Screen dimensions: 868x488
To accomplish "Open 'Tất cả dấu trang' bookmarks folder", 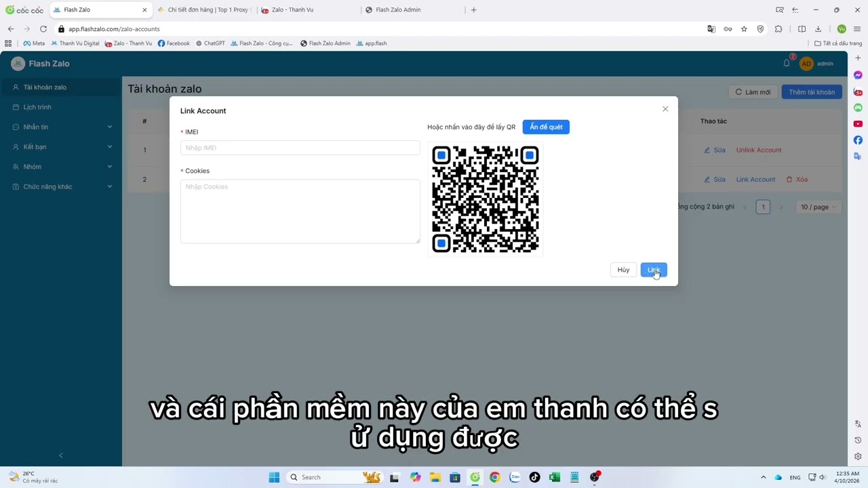I will point(838,43).
